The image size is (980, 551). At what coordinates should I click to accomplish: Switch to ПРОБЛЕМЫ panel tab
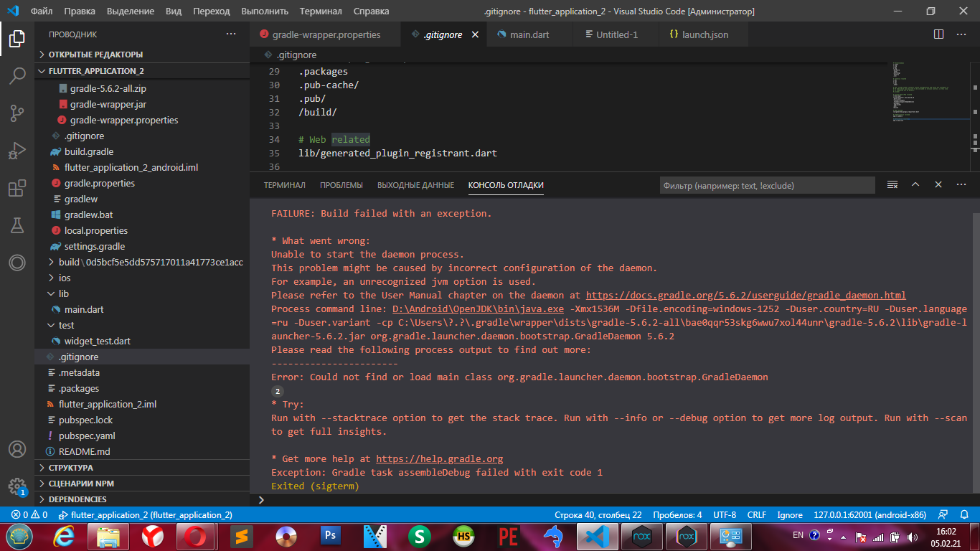coord(341,185)
